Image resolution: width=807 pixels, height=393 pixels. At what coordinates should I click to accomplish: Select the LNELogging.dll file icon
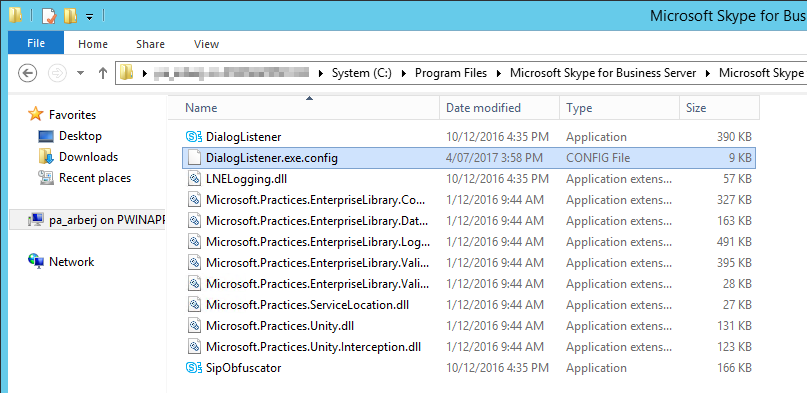[x=194, y=179]
